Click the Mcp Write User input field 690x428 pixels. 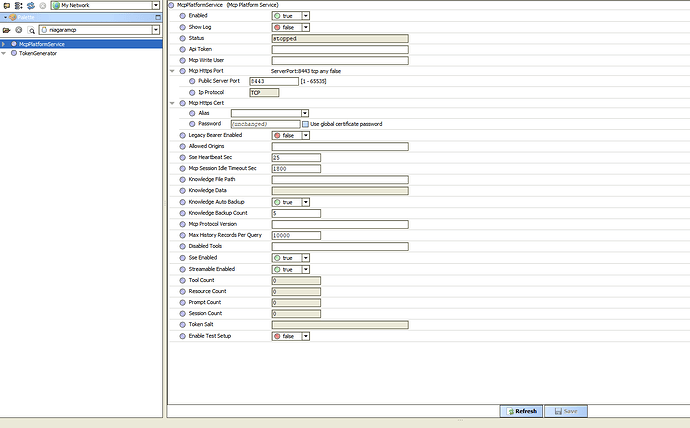[x=340, y=60]
